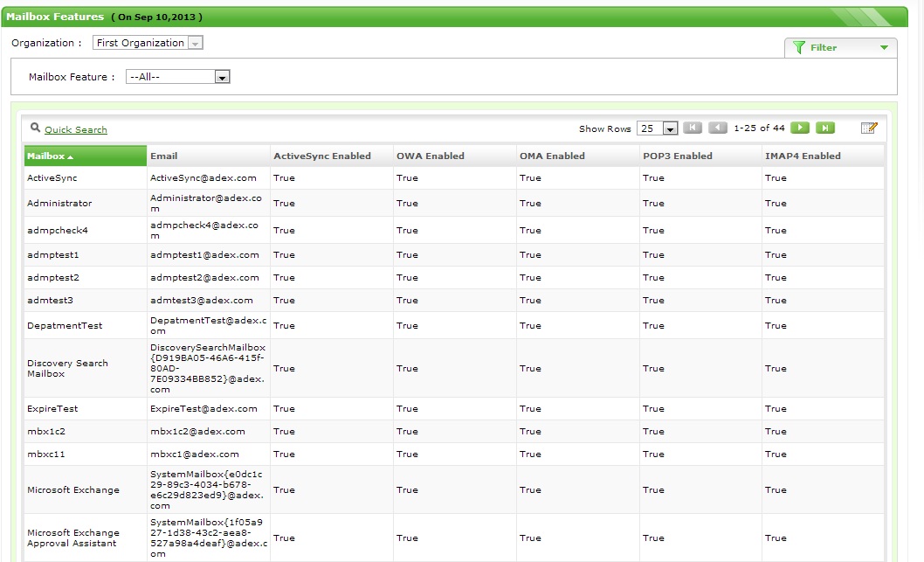Image resolution: width=924 pixels, height=562 pixels.
Task: Select the DepatmentTest mailbox cell
Action: click(x=86, y=325)
